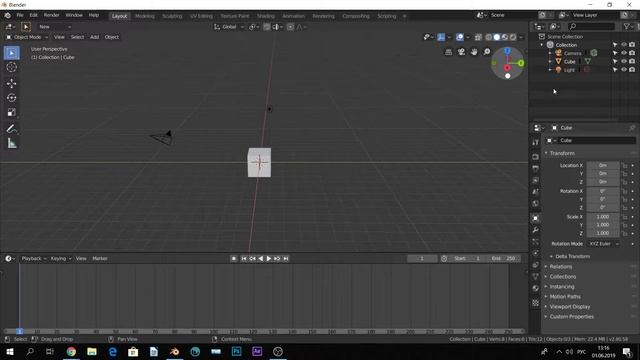Image resolution: width=640 pixels, height=360 pixels.
Task: Click the current frame number field
Action: pyautogui.click(x=422, y=258)
